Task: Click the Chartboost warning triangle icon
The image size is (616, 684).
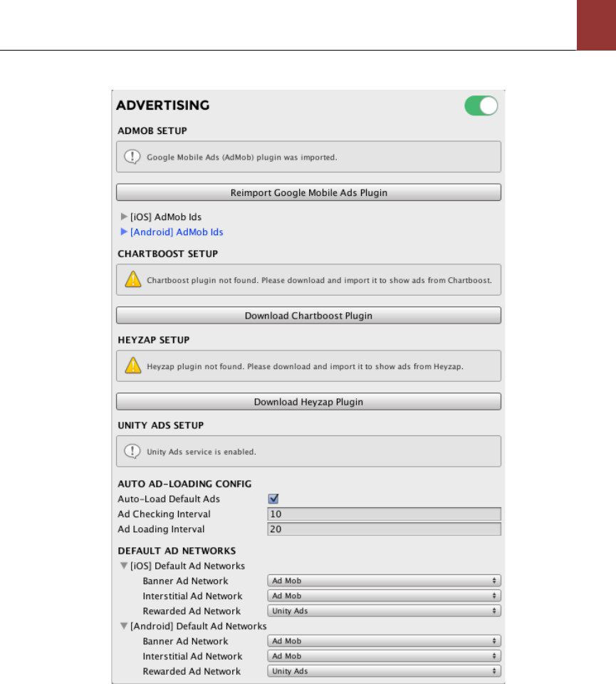Action: click(x=133, y=279)
